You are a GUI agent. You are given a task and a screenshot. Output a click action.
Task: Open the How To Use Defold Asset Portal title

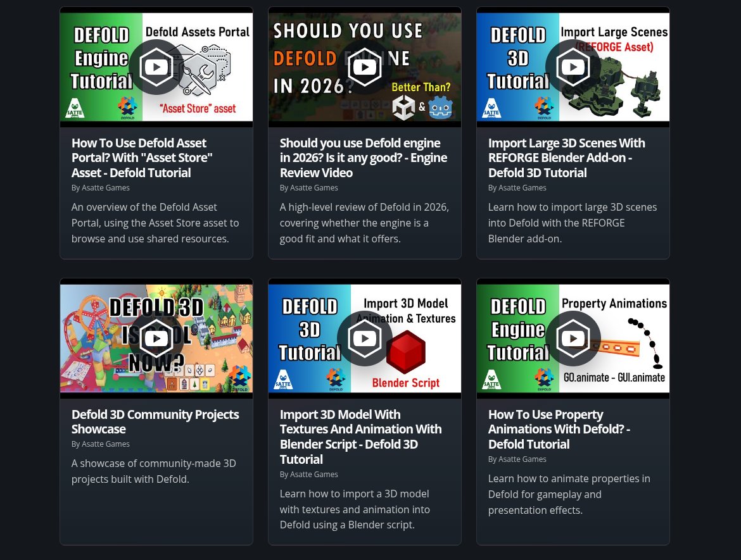point(142,158)
